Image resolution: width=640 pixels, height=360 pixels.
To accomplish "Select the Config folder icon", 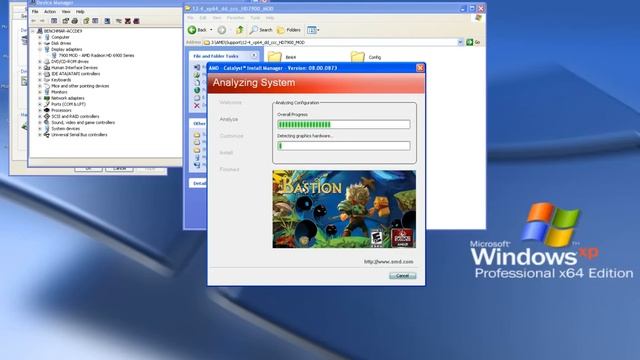I will [x=358, y=57].
